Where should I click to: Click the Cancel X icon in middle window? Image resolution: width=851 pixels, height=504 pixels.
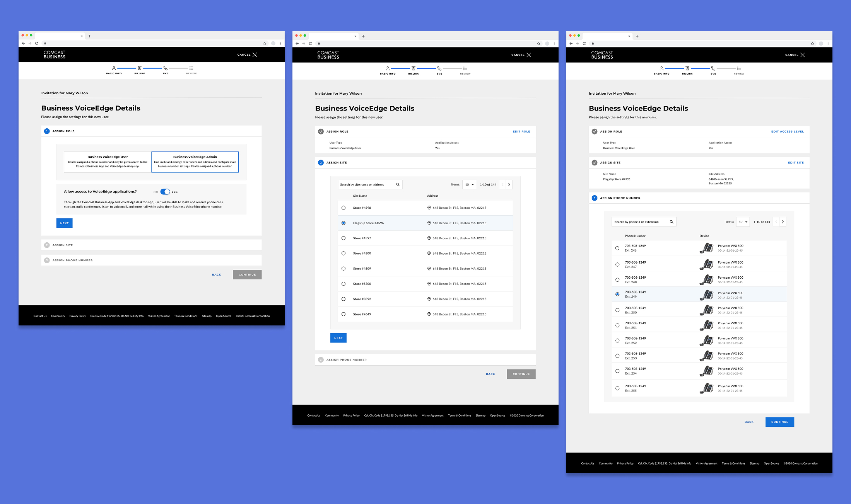(x=529, y=55)
